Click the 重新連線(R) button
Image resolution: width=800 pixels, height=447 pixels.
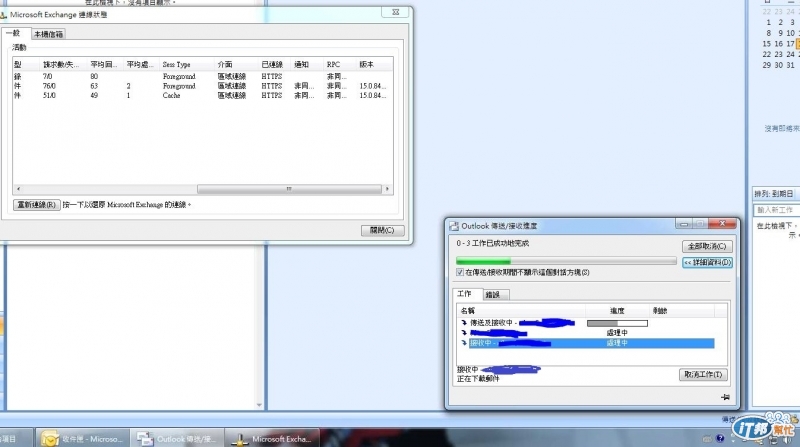[37, 205]
